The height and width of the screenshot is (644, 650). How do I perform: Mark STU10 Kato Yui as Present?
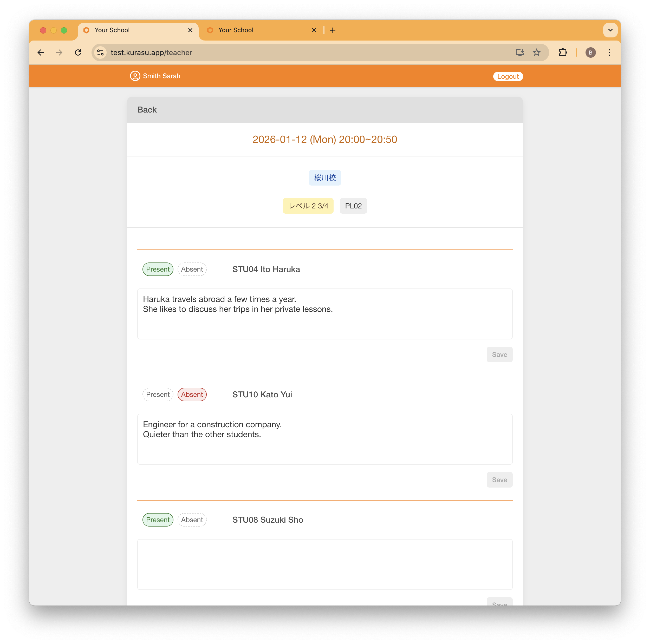(x=158, y=395)
